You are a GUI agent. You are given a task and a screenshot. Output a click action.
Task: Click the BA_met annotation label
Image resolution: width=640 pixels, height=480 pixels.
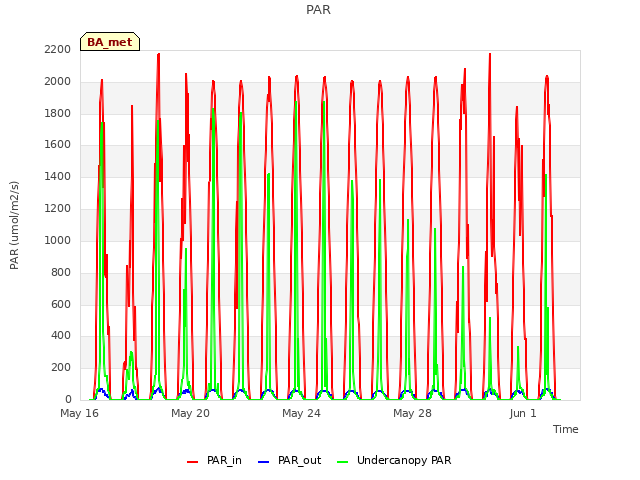point(110,42)
